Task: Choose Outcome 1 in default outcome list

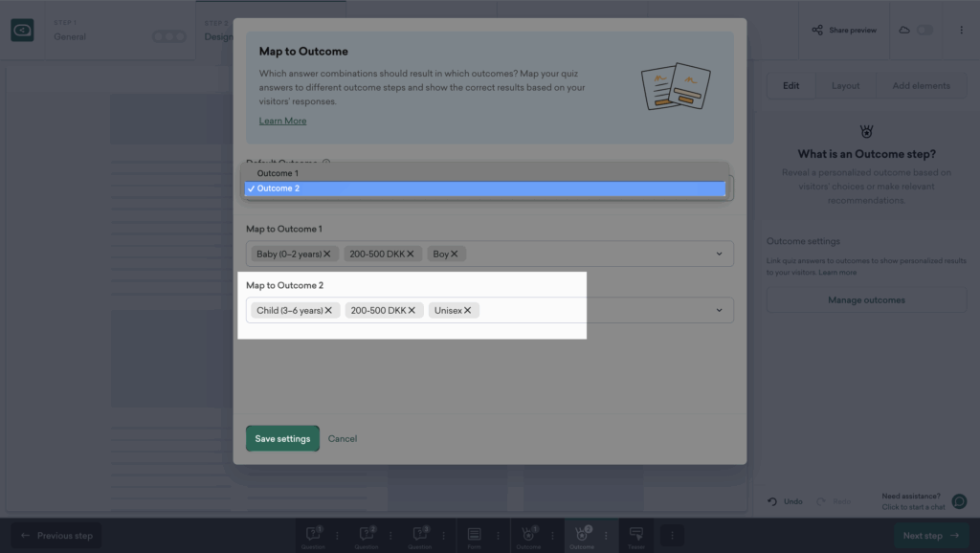Action: pyautogui.click(x=278, y=173)
